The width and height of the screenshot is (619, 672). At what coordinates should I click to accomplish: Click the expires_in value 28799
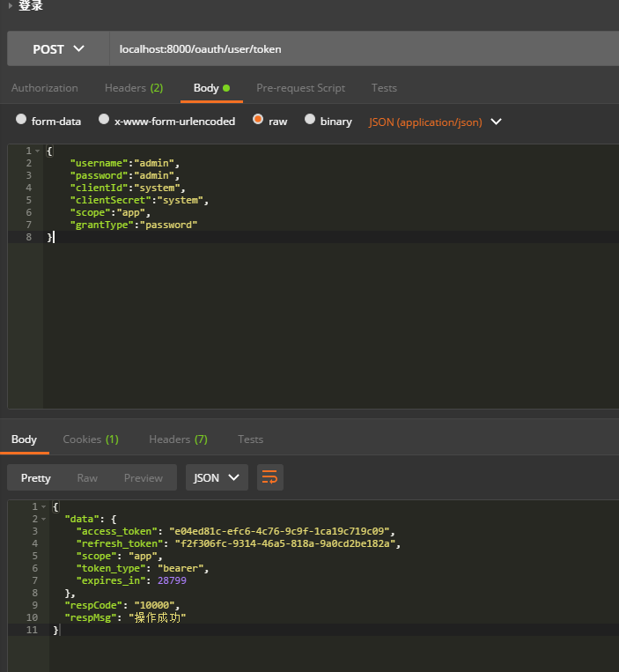click(172, 580)
